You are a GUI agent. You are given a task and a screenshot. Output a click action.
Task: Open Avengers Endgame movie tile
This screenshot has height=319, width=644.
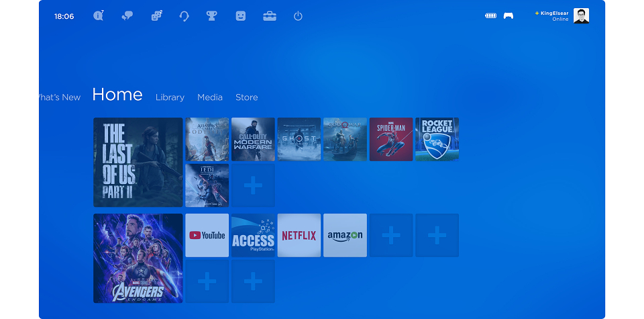(x=138, y=258)
